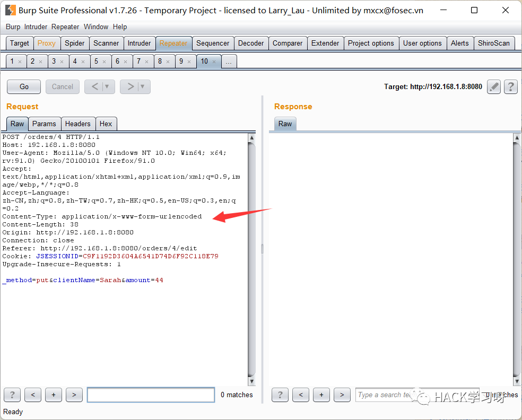Close Repeater tab 8
The height and width of the screenshot is (420, 522).
pos(168,62)
